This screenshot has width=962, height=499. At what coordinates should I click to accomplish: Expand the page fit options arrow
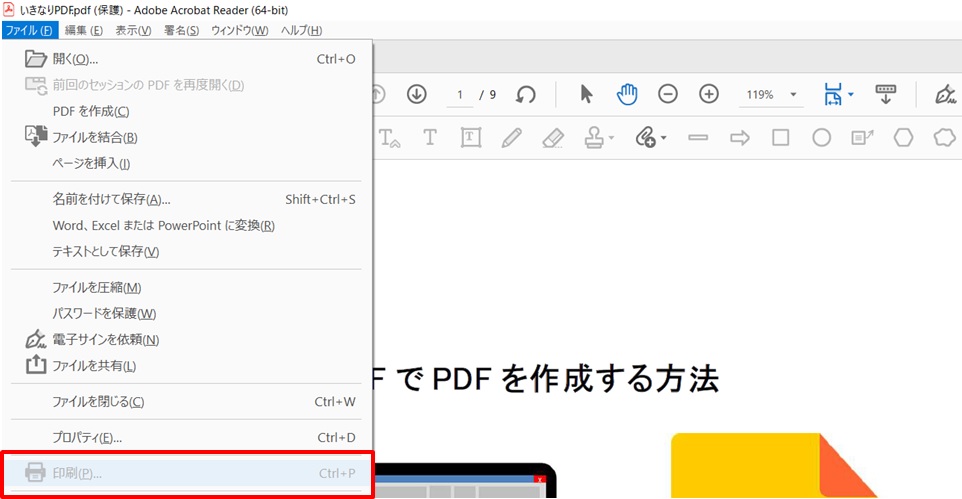tap(850, 95)
